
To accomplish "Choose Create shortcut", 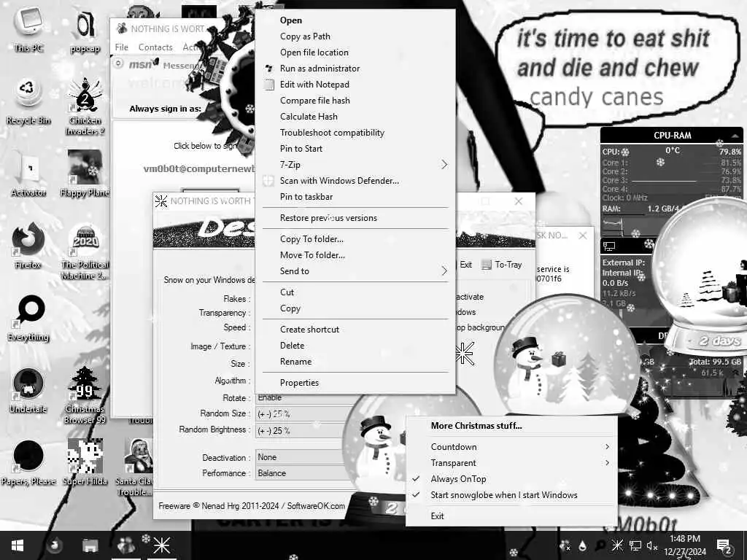I will click(355, 330).
